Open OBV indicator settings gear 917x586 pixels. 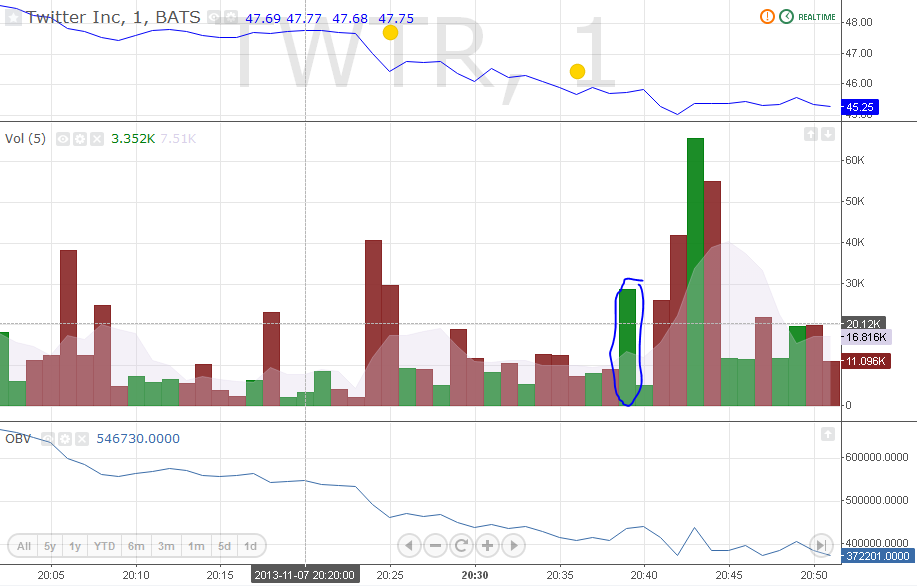coord(65,439)
